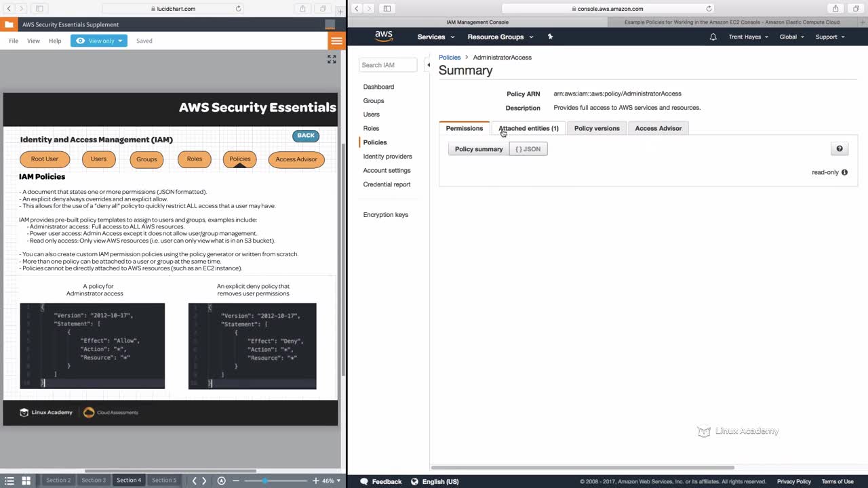The height and width of the screenshot is (488, 868).
Task: Show the sidebar in the Lucidchart Safari window
Action: [x=39, y=9]
